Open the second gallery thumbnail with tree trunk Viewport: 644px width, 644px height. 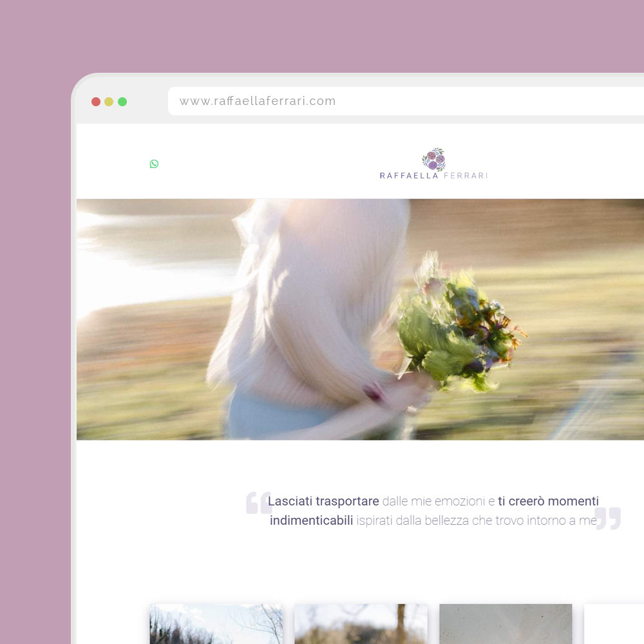click(x=361, y=624)
